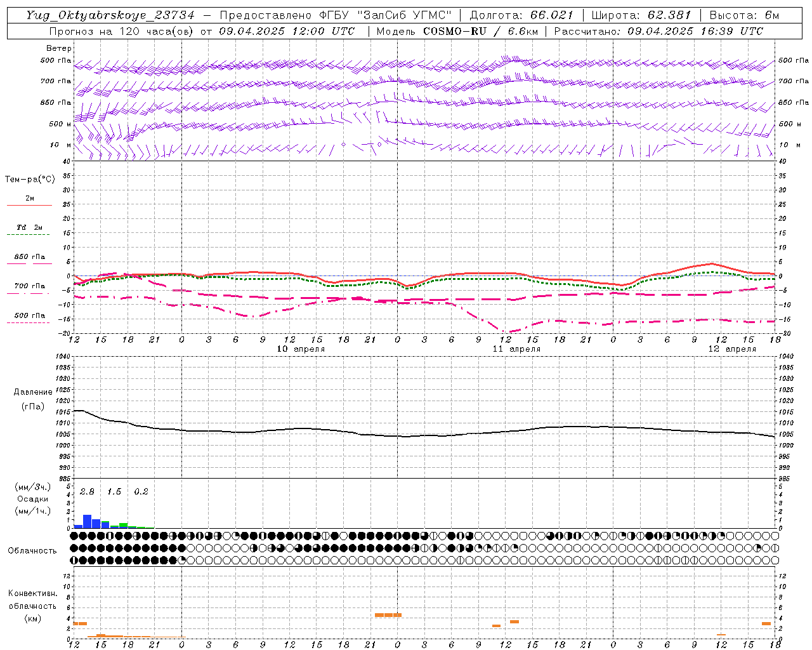Click the computed time 09.04.2025 16:39 UTC
812x650 pixels.
pos(695,31)
